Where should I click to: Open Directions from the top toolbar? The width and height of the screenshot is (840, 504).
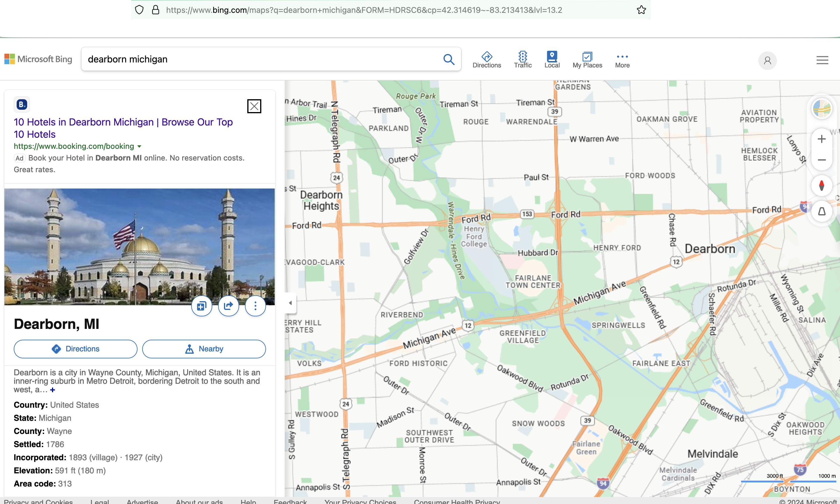point(486,60)
